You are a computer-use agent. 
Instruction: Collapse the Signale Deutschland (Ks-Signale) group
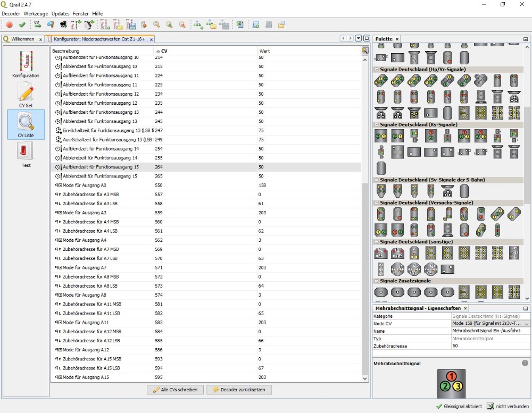[377, 125]
